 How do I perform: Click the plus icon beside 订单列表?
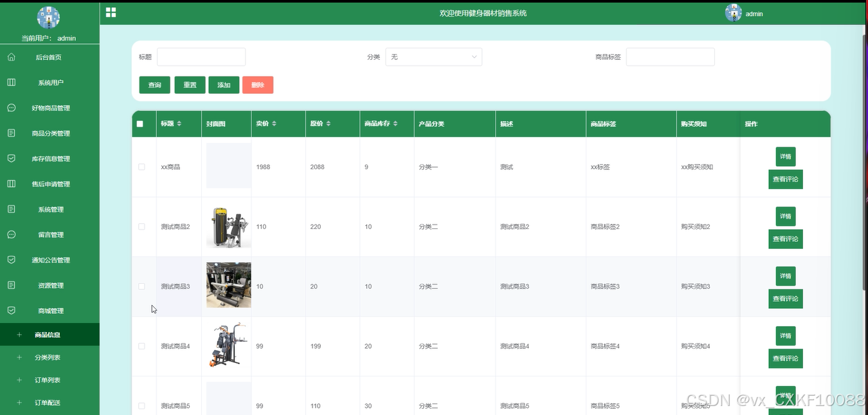(19, 380)
